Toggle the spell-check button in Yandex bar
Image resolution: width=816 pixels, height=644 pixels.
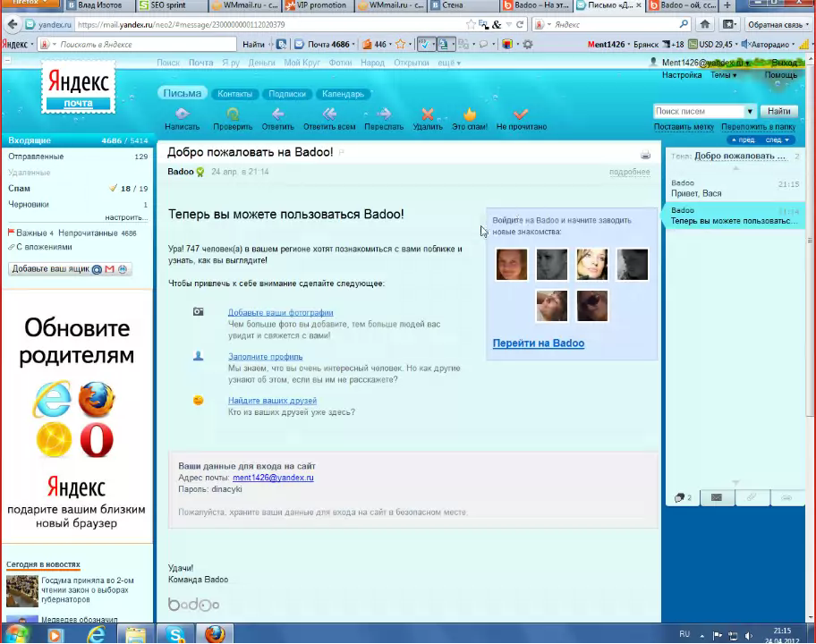point(426,44)
